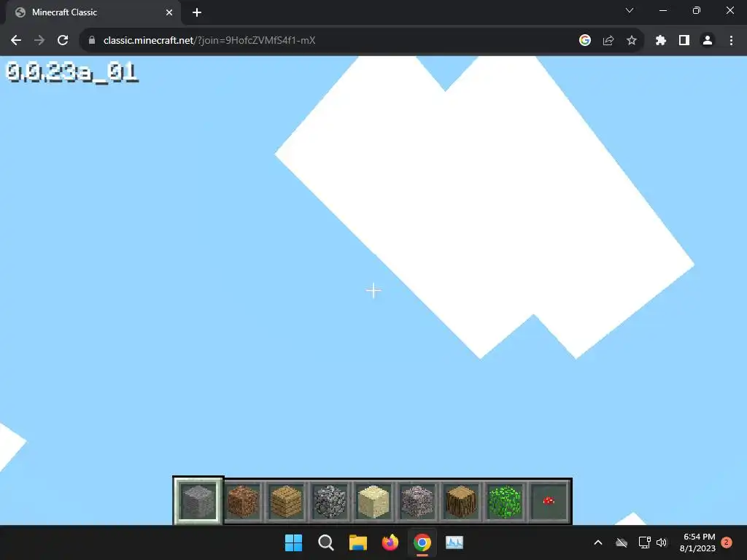Open a new browser tab
Viewport: 747px width, 560px height.
[197, 12]
